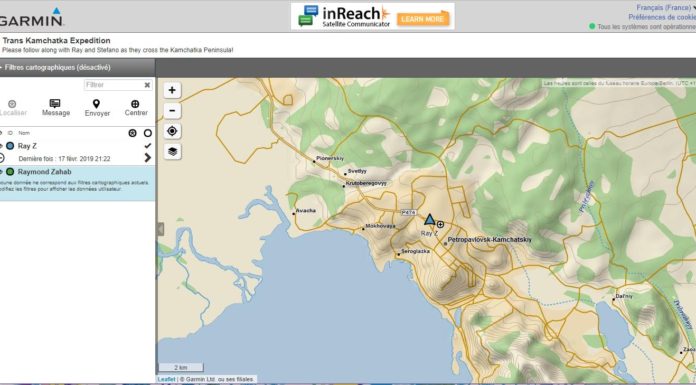Clear the Filtrer field with X
The width and height of the screenshot is (696, 385).
(147, 85)
